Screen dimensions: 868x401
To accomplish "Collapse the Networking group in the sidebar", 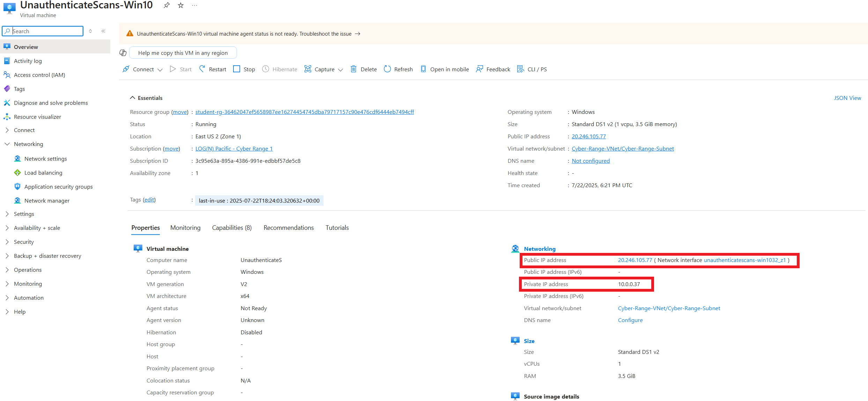I will coord(7,144).
